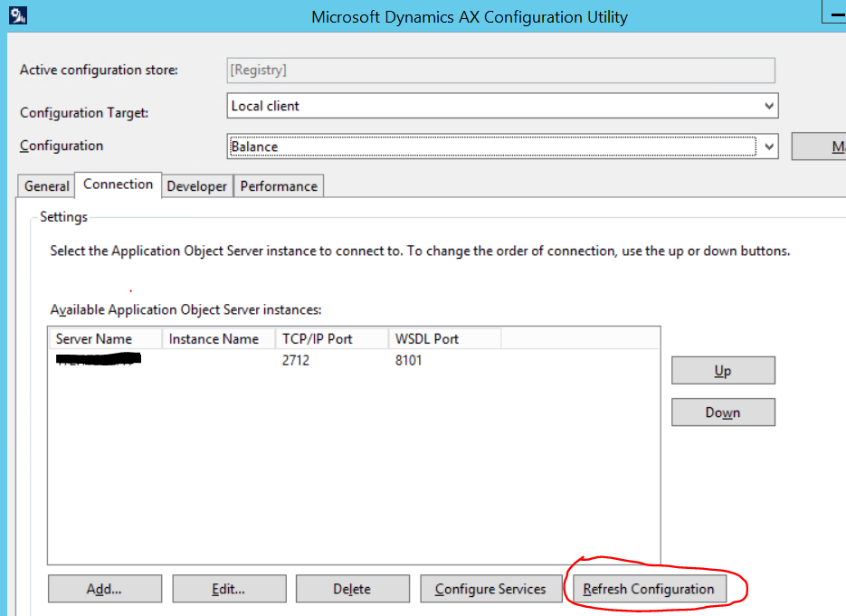Screen dimensions: 846x616
Task: Expand the Configuration dropdown arrow
Action: 769,147
